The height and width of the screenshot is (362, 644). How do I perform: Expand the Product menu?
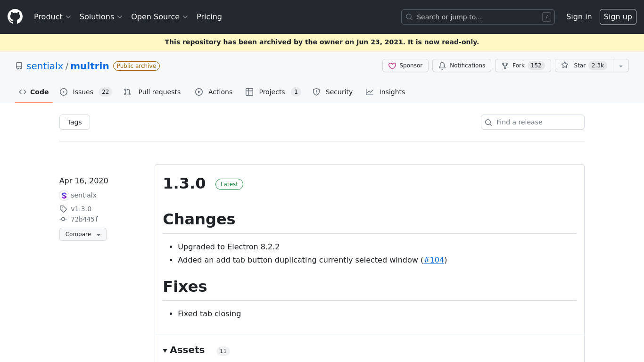[52, 17]
